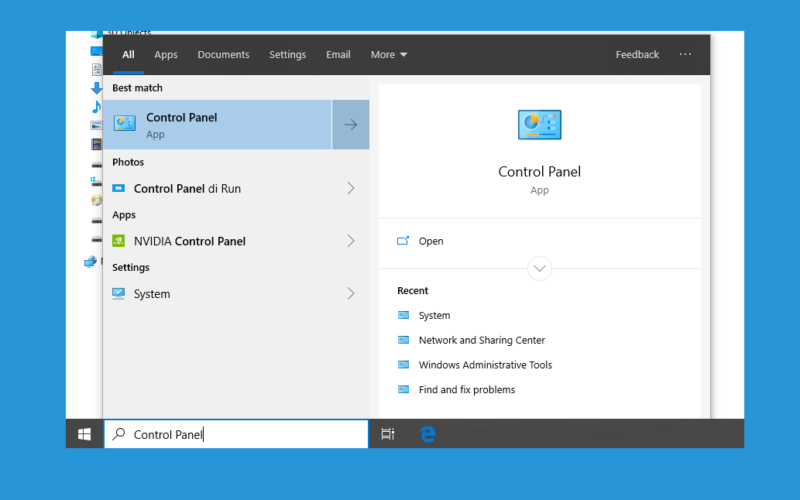Screen dimensions: 800x500
Task: Expand Control Panel di Run chevron
Action: coord(351,188)
